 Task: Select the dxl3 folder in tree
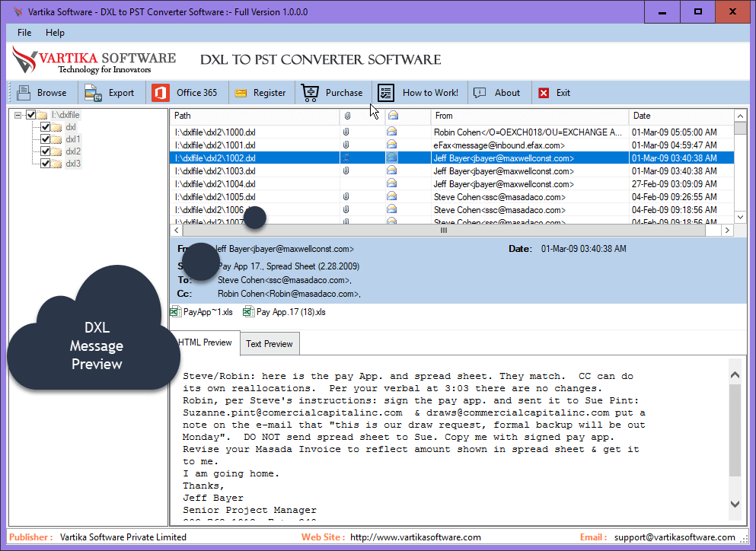click(x=73, y=164)
